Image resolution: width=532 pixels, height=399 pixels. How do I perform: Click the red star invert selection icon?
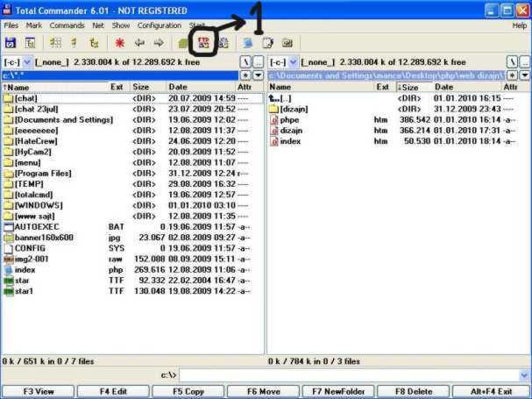119,43
